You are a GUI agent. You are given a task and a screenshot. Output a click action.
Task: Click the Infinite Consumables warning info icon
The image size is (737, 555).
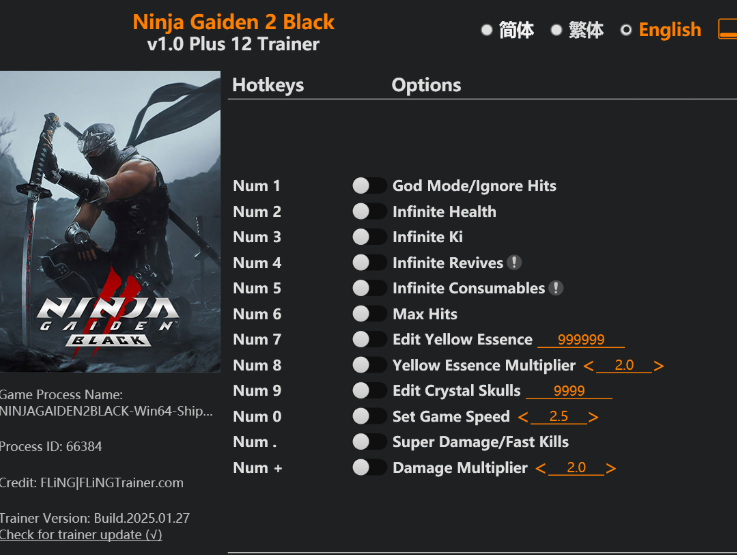pyautogui.click(x=556, y=288)
